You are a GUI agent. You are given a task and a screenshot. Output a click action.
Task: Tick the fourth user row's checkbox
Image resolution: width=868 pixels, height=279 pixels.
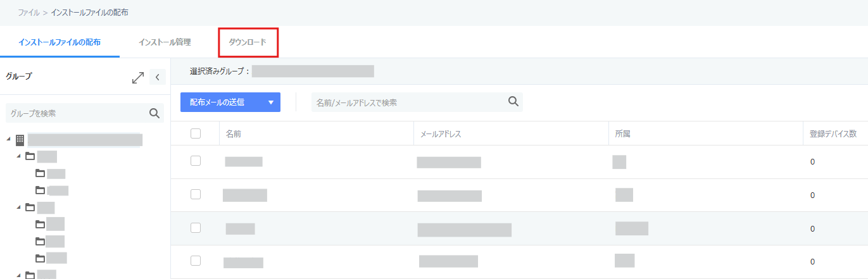pyautogui.click(x=196, y=261)
